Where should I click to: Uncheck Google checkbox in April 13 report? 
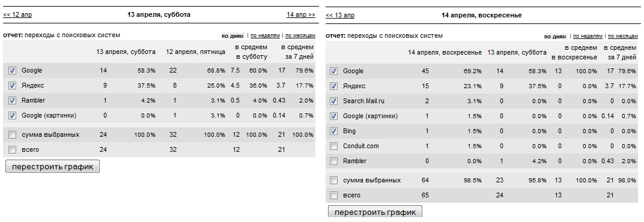coord(13,71)
